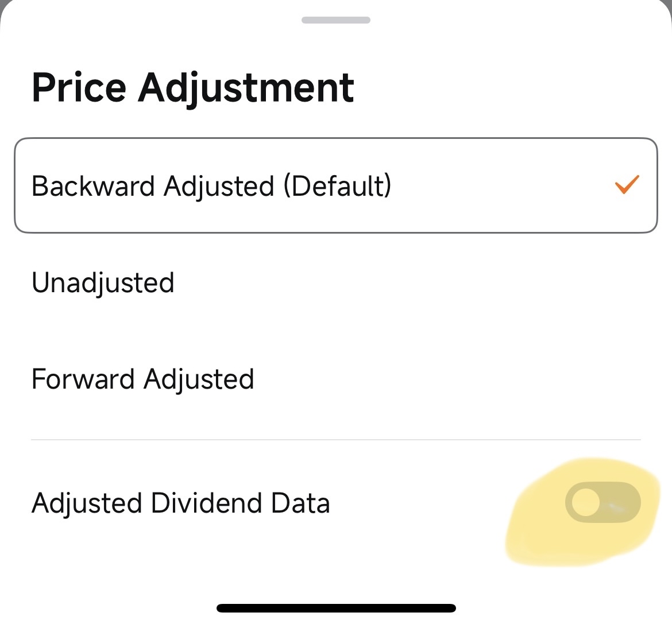Tap the highlighted dividend data toggle
The height and width of the screenshot is (624, 672).
[x=603, y=502]
